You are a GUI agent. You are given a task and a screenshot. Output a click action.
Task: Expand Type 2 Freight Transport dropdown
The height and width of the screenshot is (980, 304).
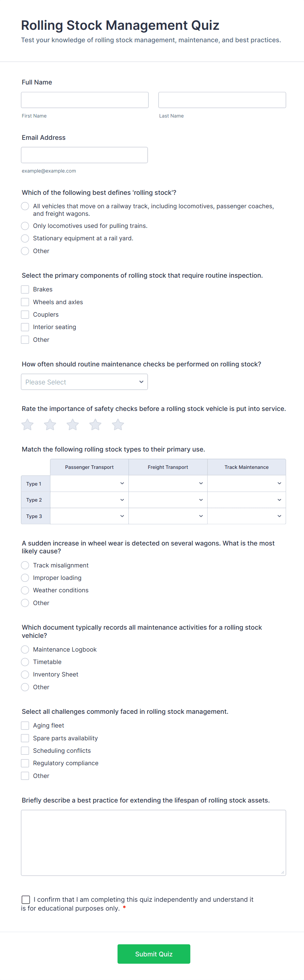168,500
